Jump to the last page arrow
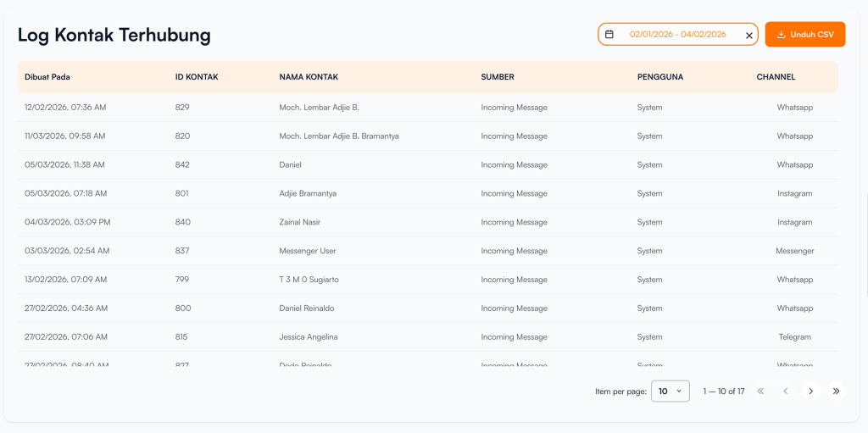This screenshot has width=868, height=433. pos(836,391)
